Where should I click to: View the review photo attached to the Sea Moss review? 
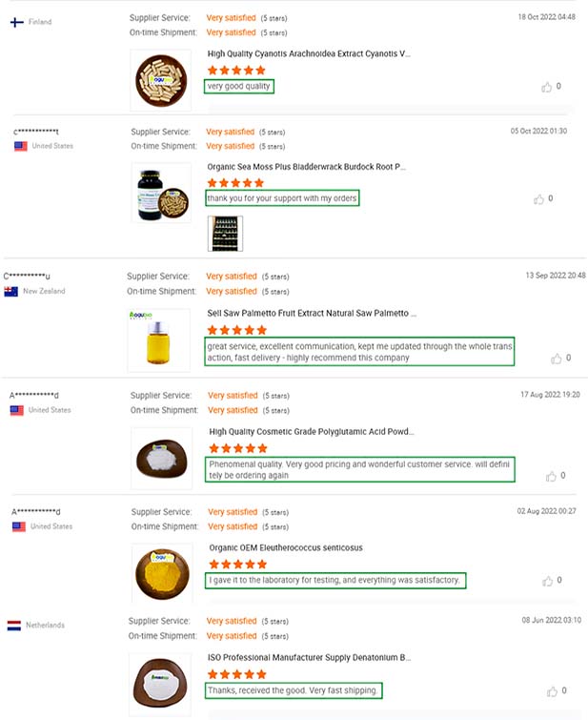click(225, 234)
